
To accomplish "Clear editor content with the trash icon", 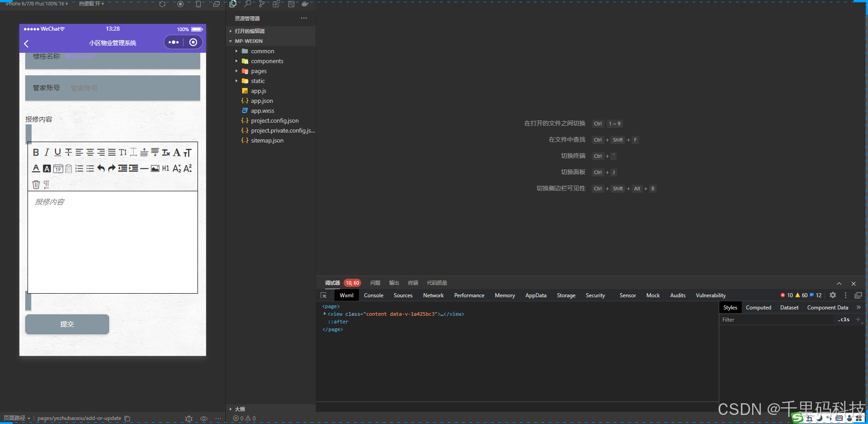I will click(x=36, y=184).
